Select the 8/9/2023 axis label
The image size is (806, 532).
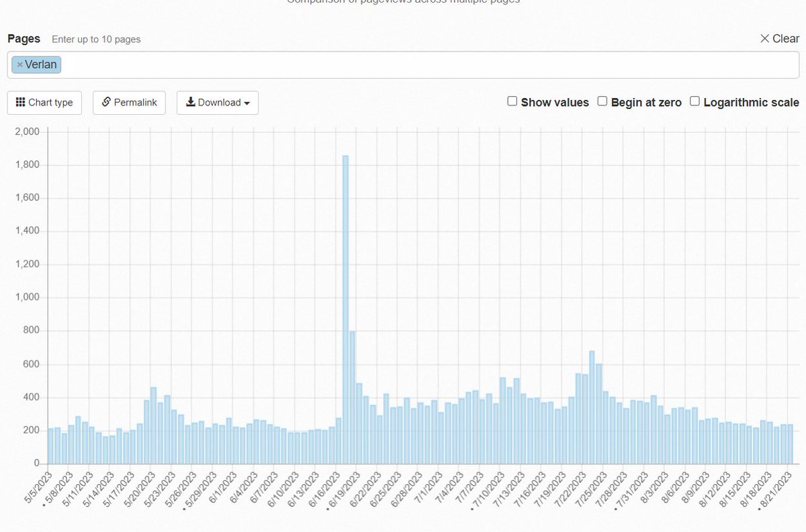(x=696, y=487)
